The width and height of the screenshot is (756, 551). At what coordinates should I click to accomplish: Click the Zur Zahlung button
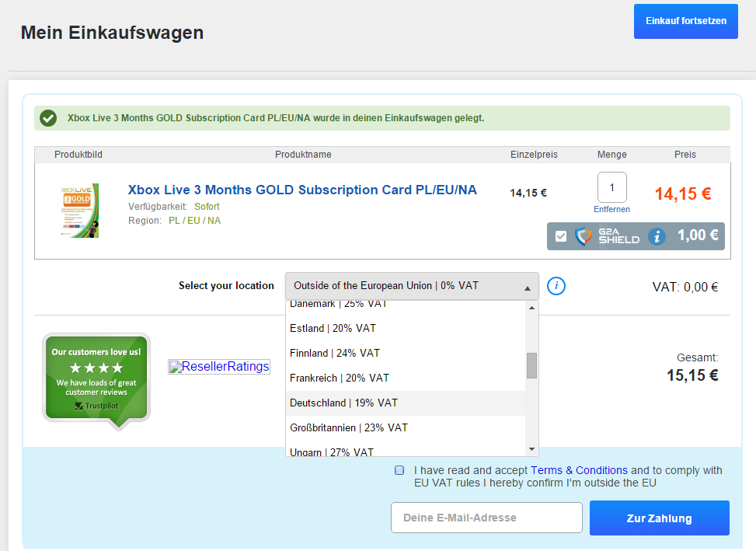pyautogui.click(x=659, y=518)
